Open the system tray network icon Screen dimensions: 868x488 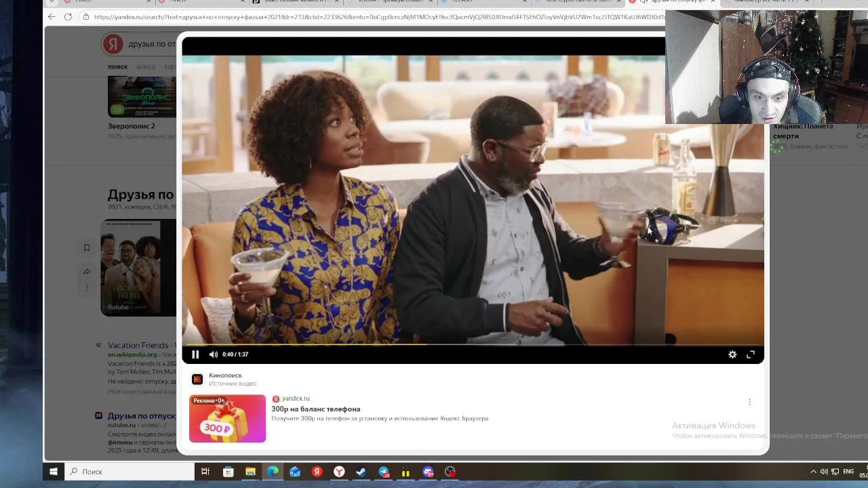(835, 472)
